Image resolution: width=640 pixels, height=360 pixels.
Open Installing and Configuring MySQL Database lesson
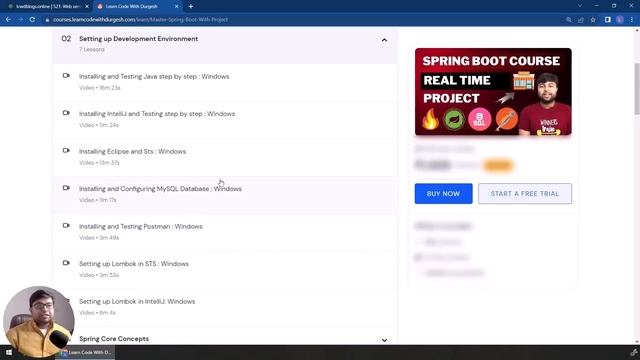(160, 189)
